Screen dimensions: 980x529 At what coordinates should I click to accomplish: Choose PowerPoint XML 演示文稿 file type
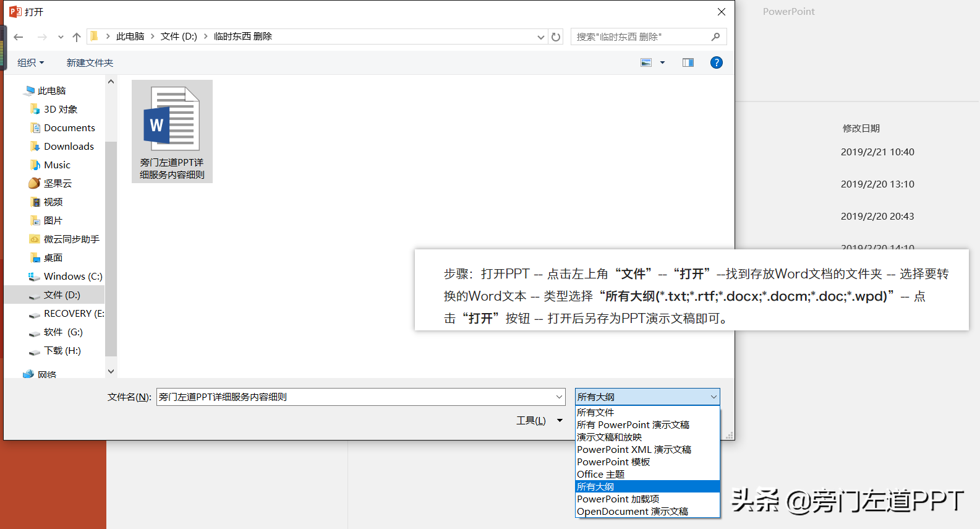pyautogui.click(x=647, y=449)
